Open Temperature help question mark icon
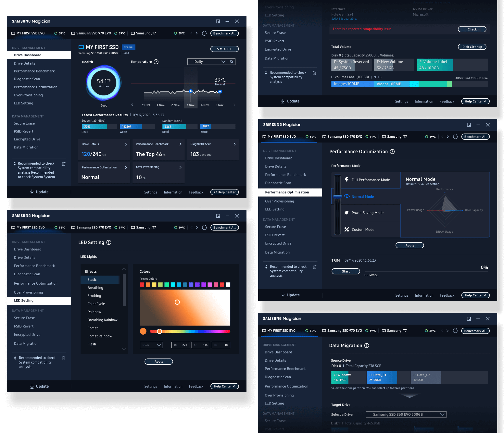 click(x=156, y=62)
